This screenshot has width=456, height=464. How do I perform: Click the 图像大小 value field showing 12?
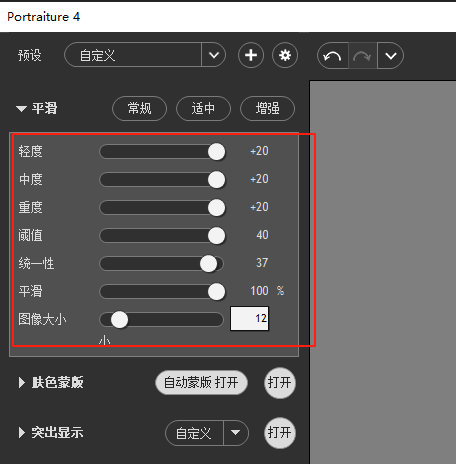[249, 319]
